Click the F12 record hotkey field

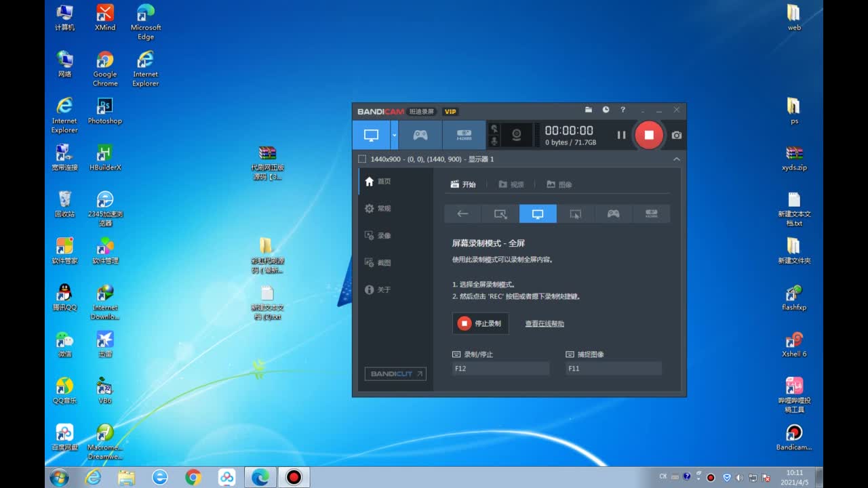click(x=500, y=369)
